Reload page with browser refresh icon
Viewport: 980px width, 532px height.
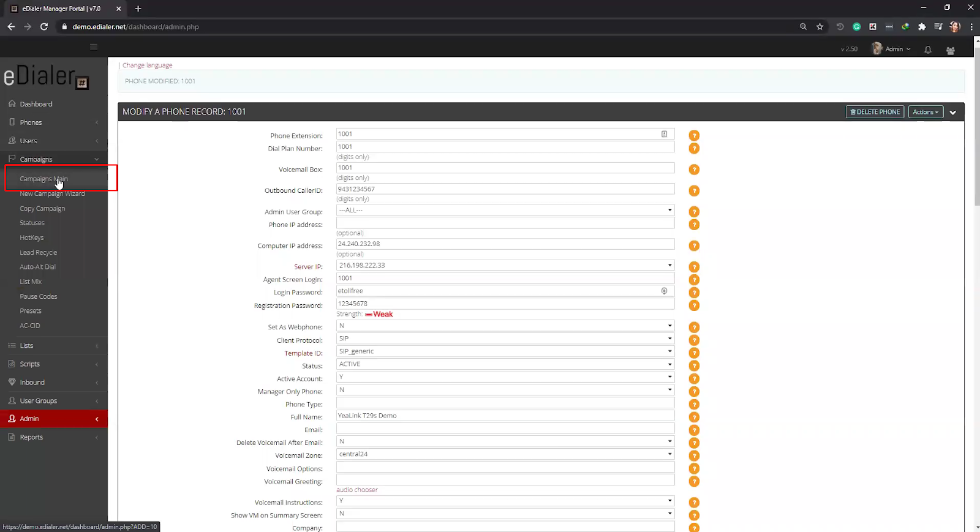pyautogui.click(x=44, y=26)
